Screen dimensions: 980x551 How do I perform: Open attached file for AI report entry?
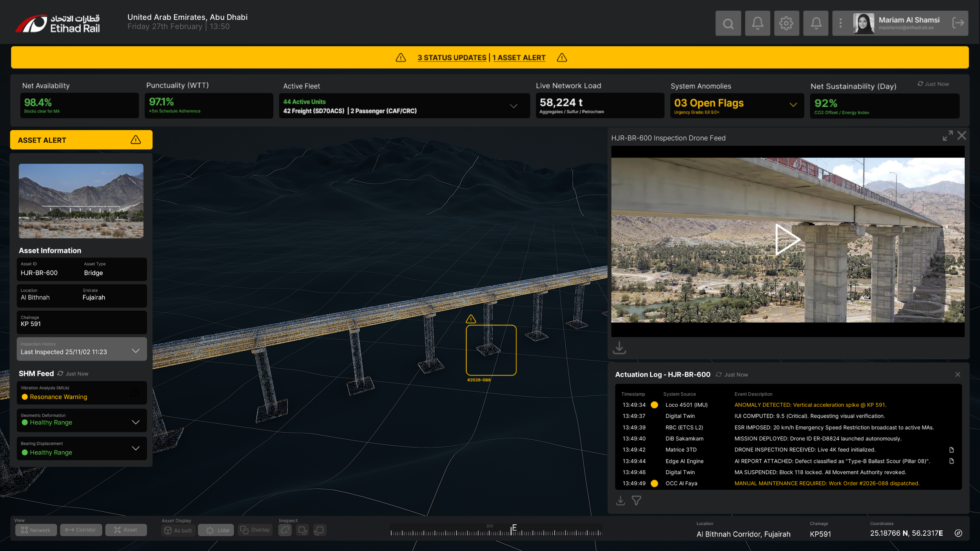coord(951,461)
